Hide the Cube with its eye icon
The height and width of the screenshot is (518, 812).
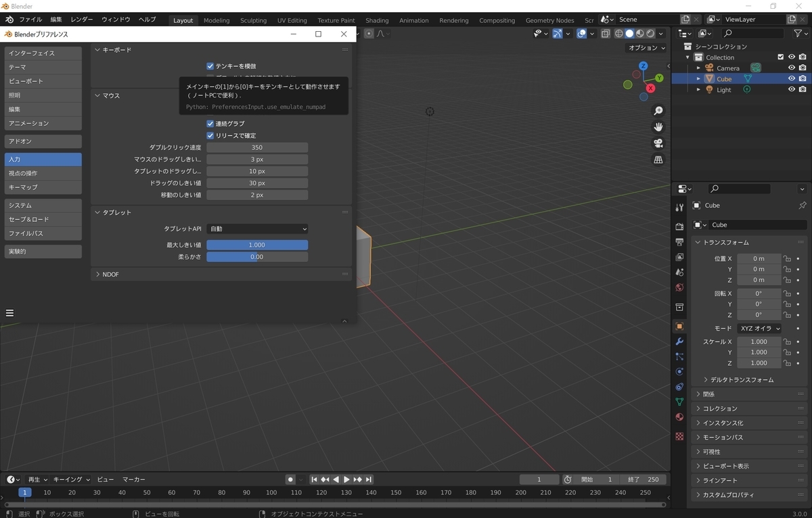[791, 78]
